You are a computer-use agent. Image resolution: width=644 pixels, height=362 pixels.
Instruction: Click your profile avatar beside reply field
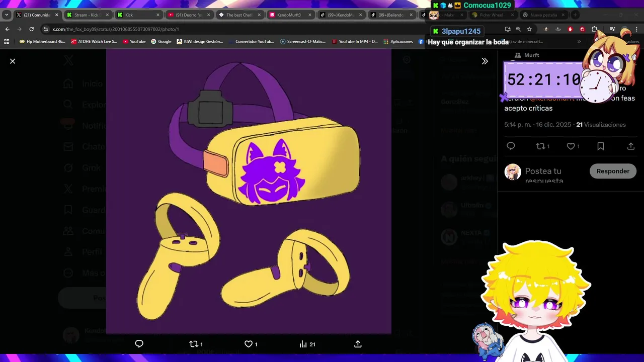pyautogui.click(x=513, y=172)
